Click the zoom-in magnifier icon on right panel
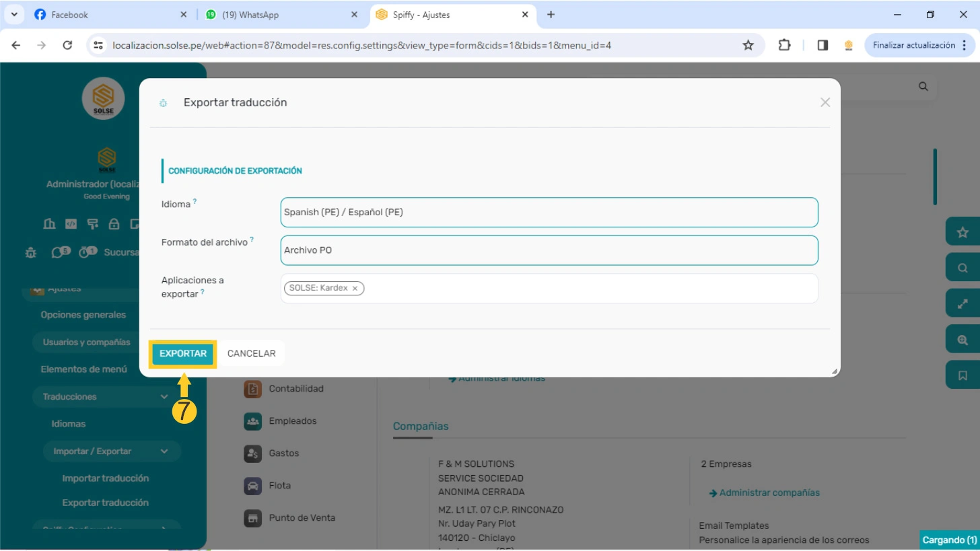980x551 pixels. pos(963,340)
